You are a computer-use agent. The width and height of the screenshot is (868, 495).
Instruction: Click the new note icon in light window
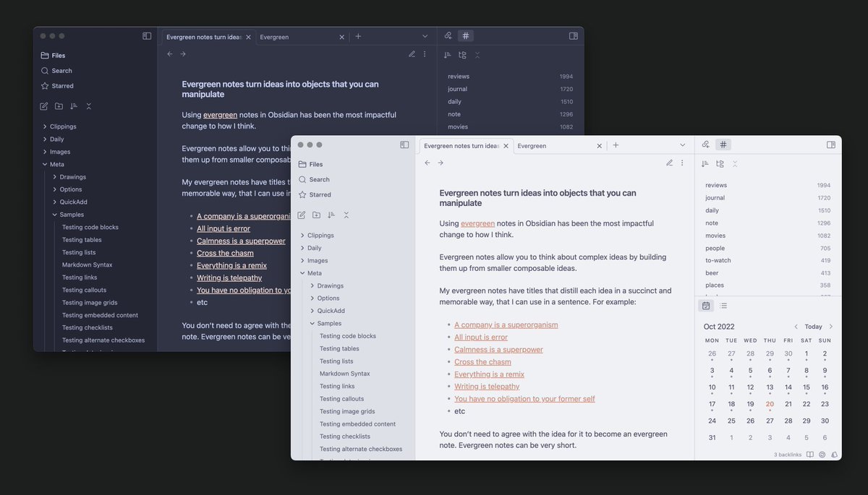click(302, 215)
